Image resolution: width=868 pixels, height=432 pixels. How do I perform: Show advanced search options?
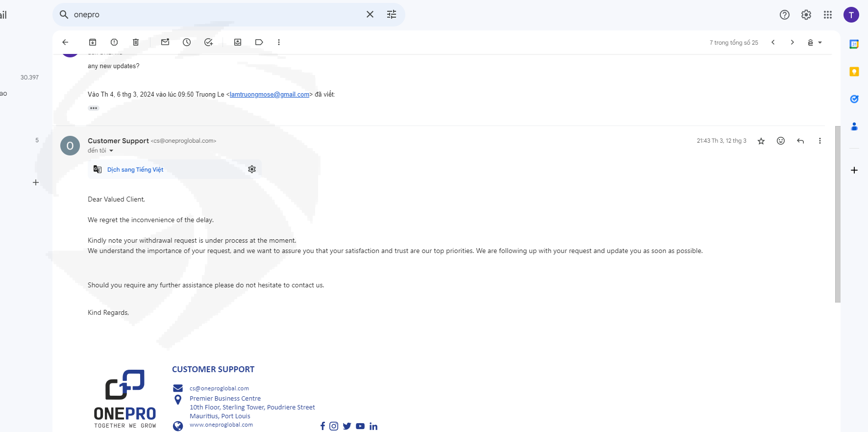[392, 15]
